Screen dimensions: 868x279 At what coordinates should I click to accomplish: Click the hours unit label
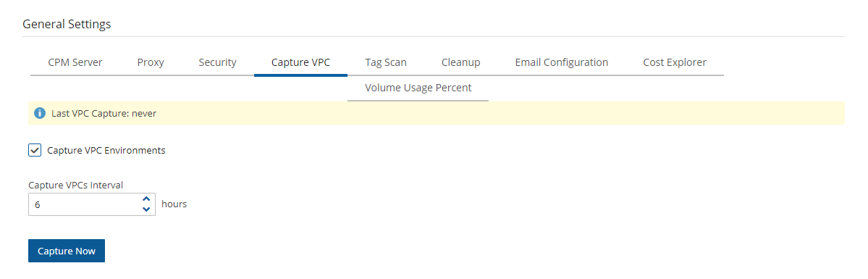click(x=174, y=204)
